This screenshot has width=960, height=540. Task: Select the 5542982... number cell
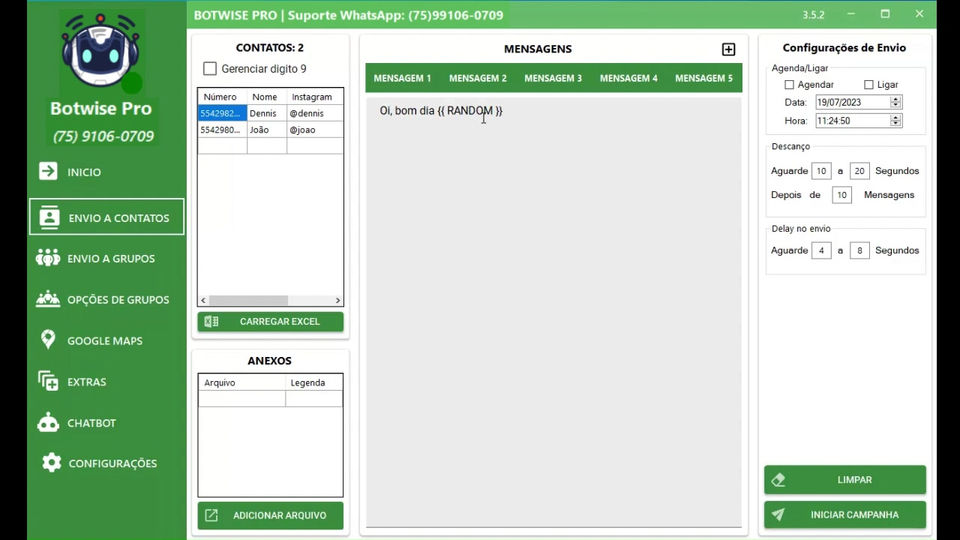tap(222, 113)
